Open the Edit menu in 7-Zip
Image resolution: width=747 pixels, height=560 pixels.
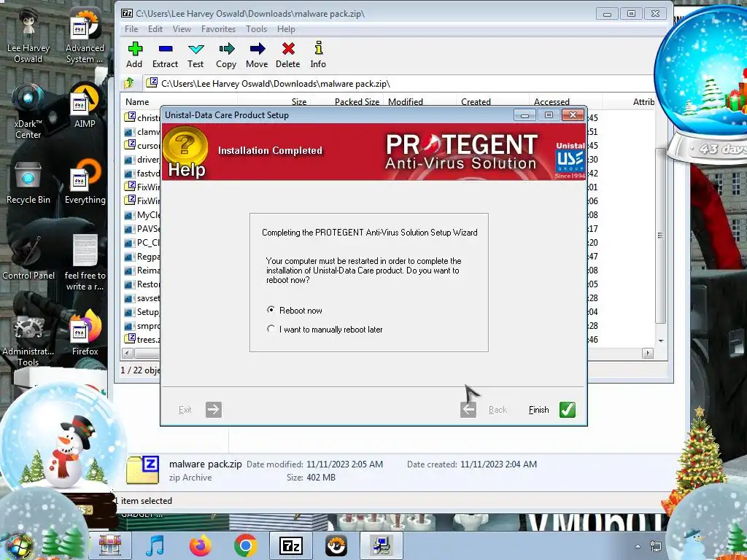155,29
